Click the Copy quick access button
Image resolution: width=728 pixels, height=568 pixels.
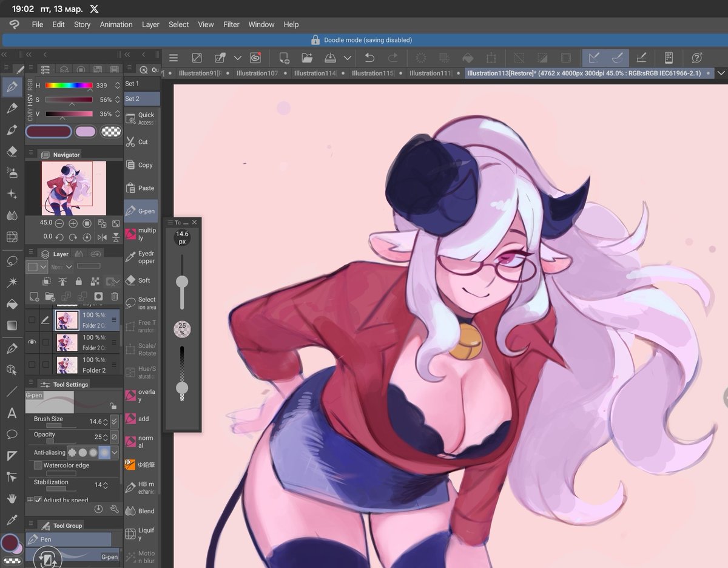click(x=141, y=165)
